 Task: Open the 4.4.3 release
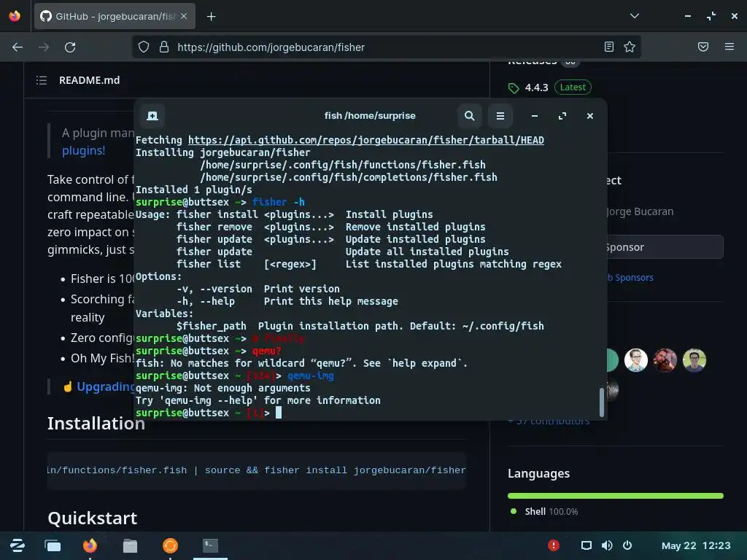point(536,87)
